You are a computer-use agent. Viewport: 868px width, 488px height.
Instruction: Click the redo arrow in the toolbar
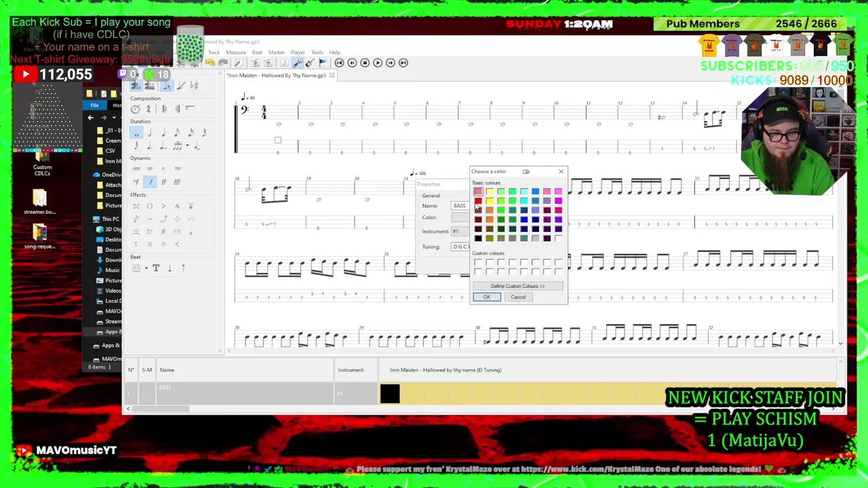(x=223, y=63)
